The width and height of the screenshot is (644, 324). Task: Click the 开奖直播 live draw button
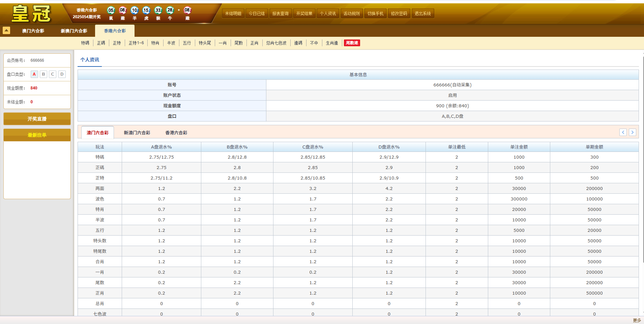point(37,118)
